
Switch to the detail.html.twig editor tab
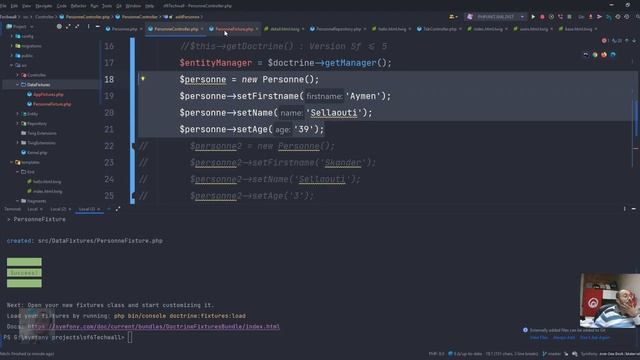(284, 29)
